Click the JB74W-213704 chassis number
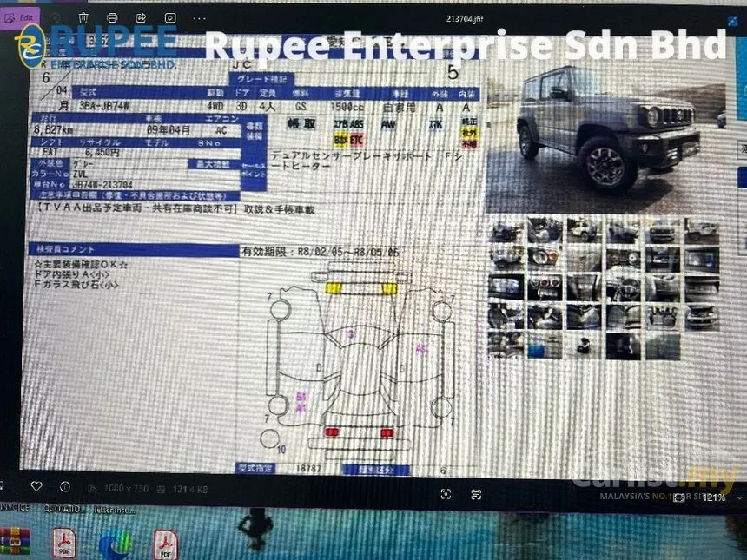747x560 pixels. pos(102,185)
